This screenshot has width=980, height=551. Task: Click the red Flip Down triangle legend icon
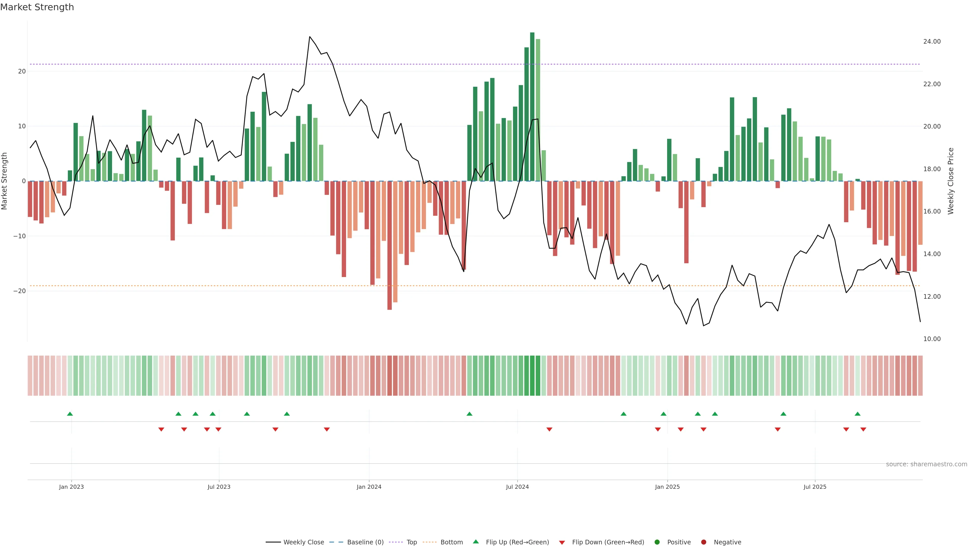click(562, 543)
